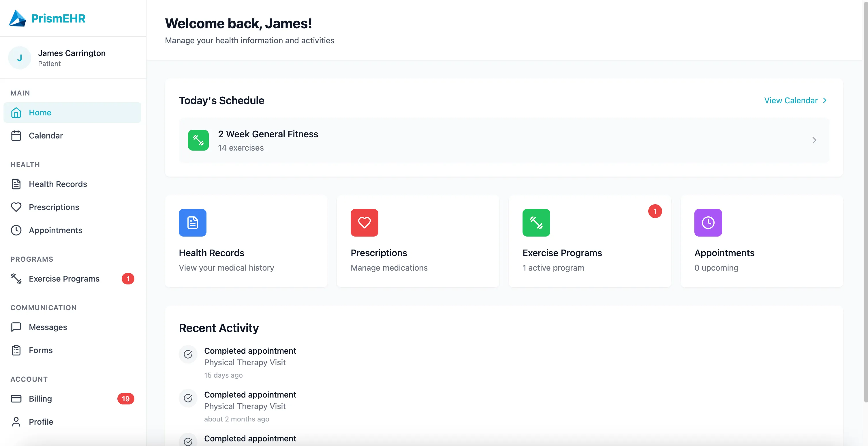Click the '0 upcoming' text

tap(716, 268)
